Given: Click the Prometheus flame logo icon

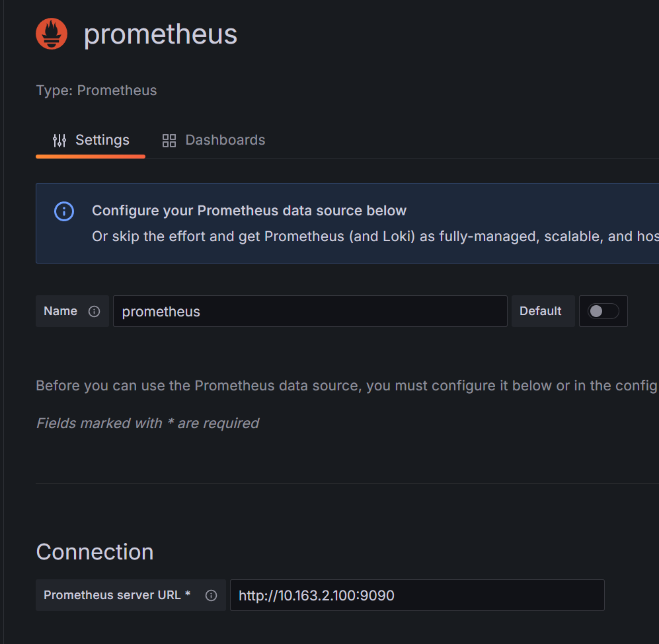Looking at the screenshot, I should [52, 34].
